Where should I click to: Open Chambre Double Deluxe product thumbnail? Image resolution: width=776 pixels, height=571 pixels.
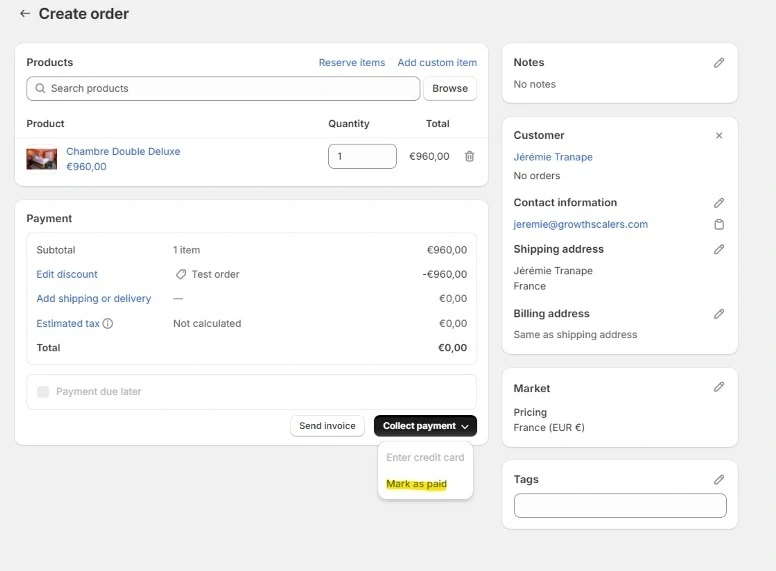click(x=41, y=159)
